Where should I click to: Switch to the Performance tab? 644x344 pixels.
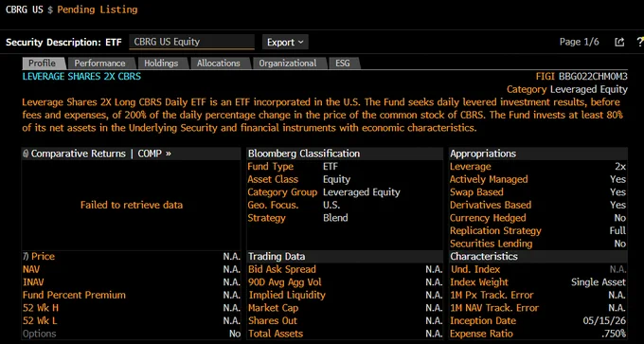click(99, 63)
